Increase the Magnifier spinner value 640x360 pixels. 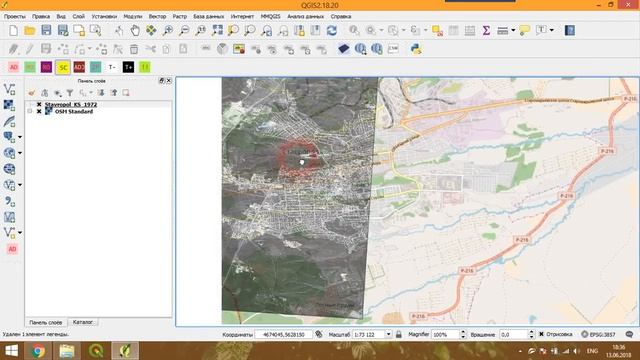click(463, 332)
